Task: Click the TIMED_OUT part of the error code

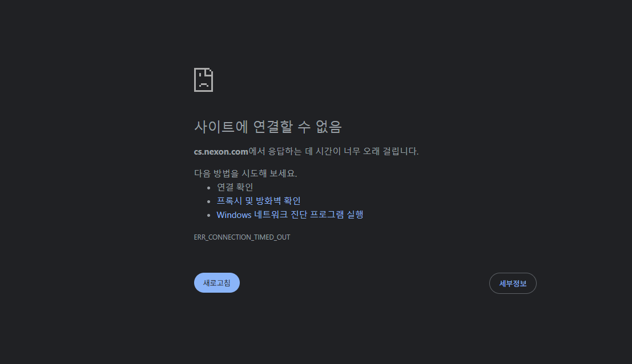Action: pyautogui.click(x=272, y=237)
